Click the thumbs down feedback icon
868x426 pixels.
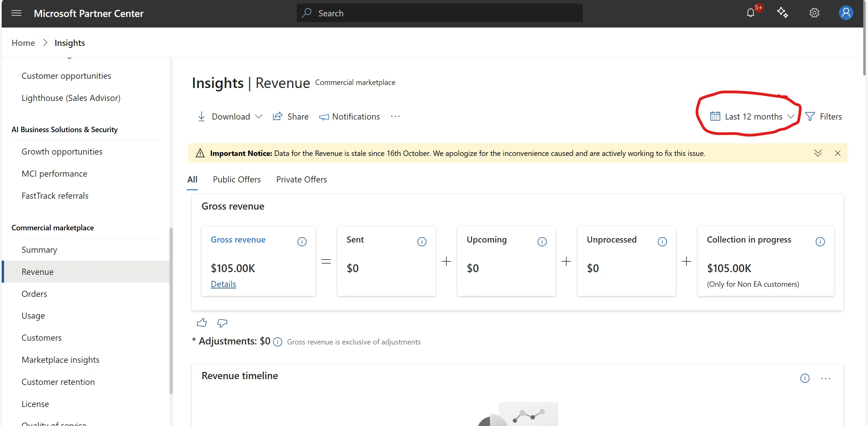(222, 323)
